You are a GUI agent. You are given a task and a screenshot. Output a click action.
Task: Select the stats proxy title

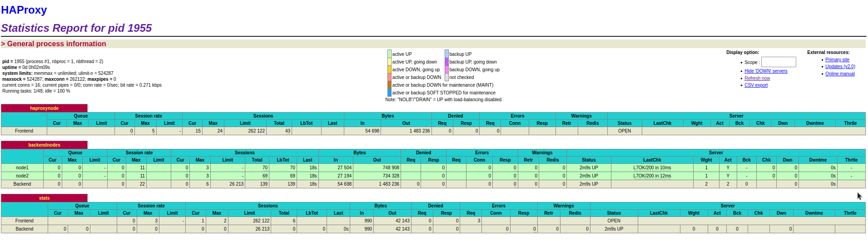[44, 198]
